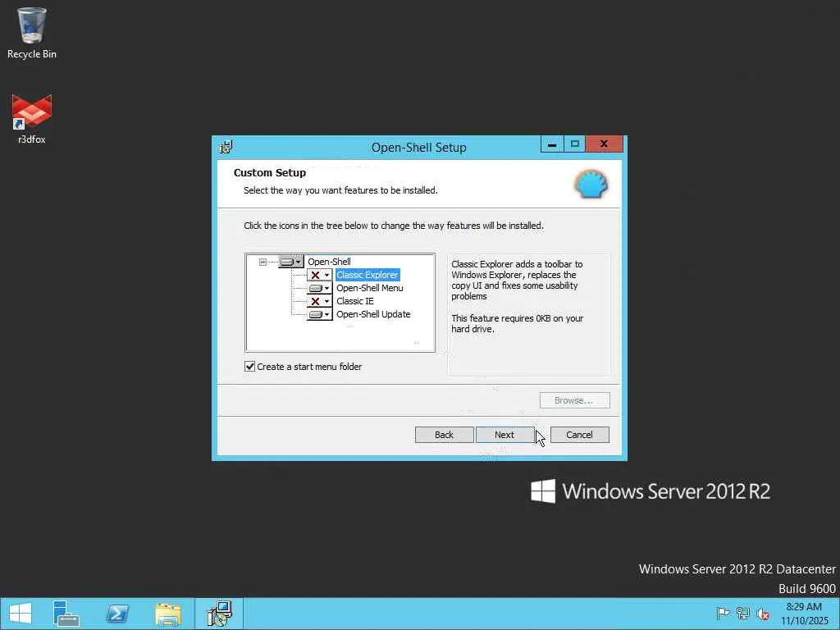
Task: Open install options dropdown for Classic Explorer
Action: click(320, 275)
